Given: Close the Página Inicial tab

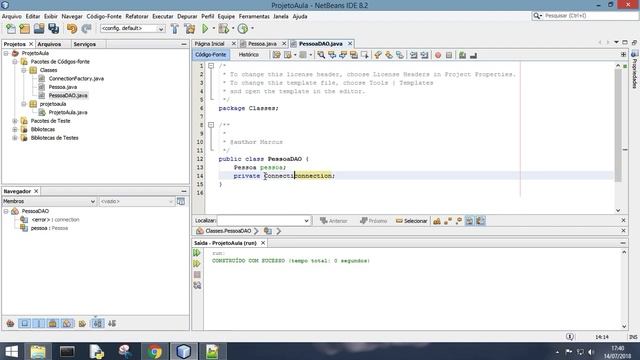Looking at the screenshot, I should (x=233, y=44).
